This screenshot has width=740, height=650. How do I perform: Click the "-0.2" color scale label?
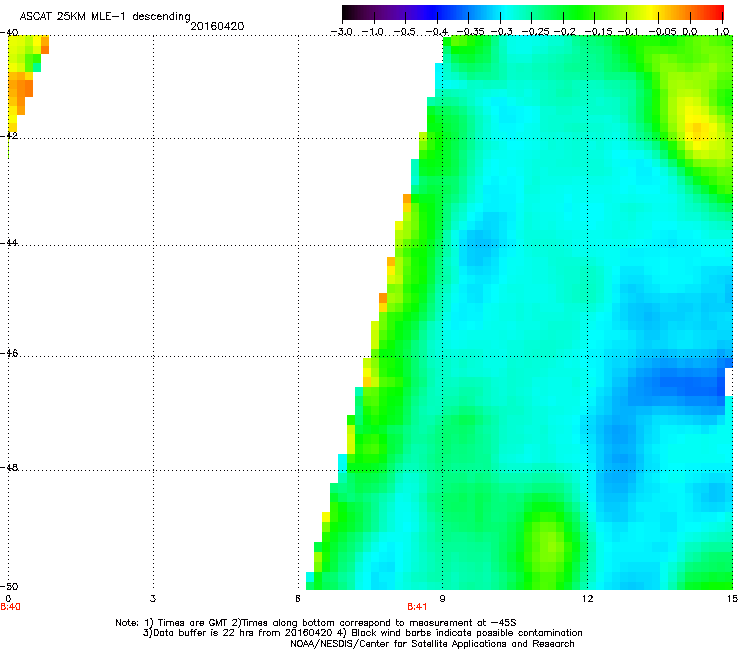click(x=565, y=32)
